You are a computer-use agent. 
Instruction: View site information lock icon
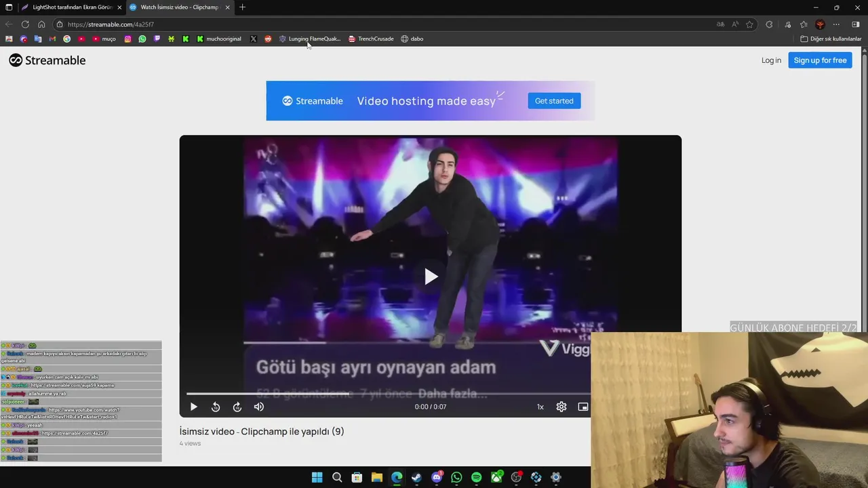pos(60,24)
